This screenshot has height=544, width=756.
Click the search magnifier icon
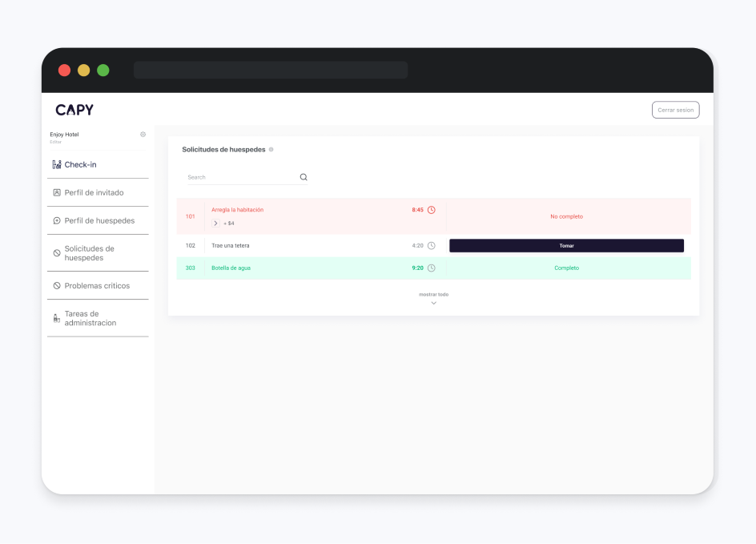coord(304,177)
